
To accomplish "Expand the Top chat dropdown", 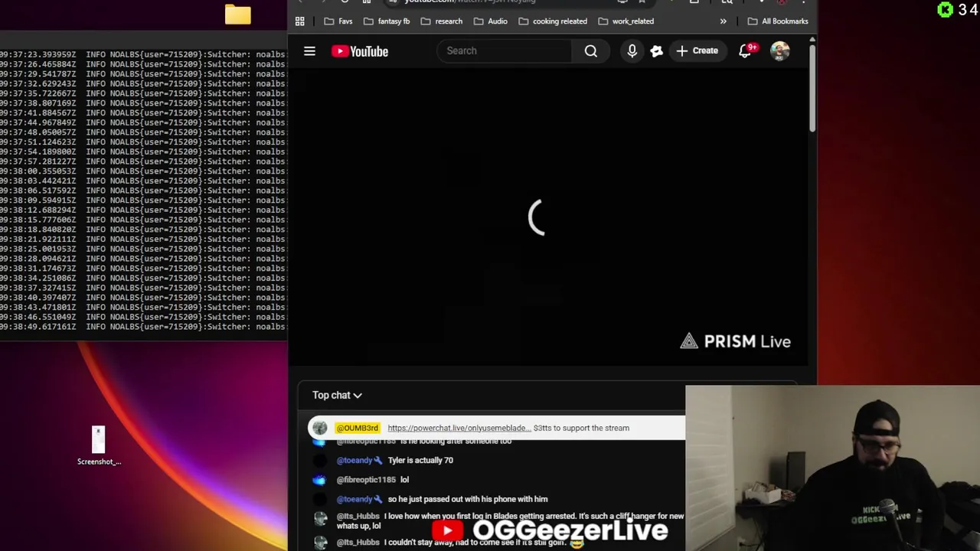I will [337, 395].
